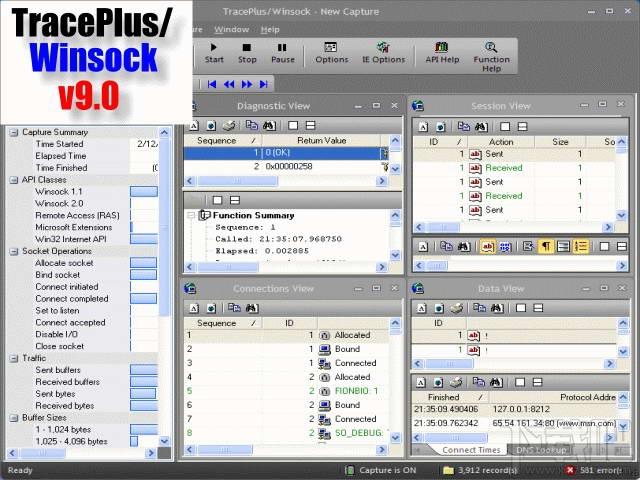Jump to first record navigation arrow
This screenshot has height=480, width=640.
(211, 84)
